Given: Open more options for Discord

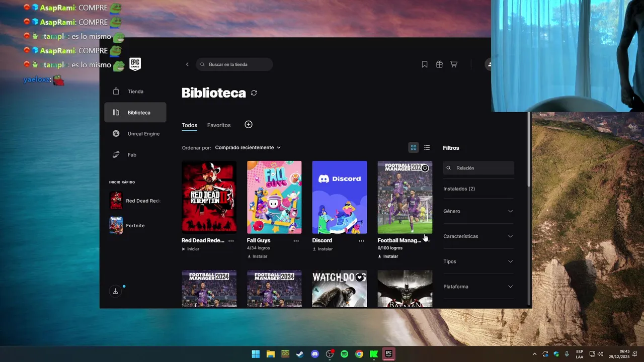Looking at the screenshot, I should [x=362, y=241].
